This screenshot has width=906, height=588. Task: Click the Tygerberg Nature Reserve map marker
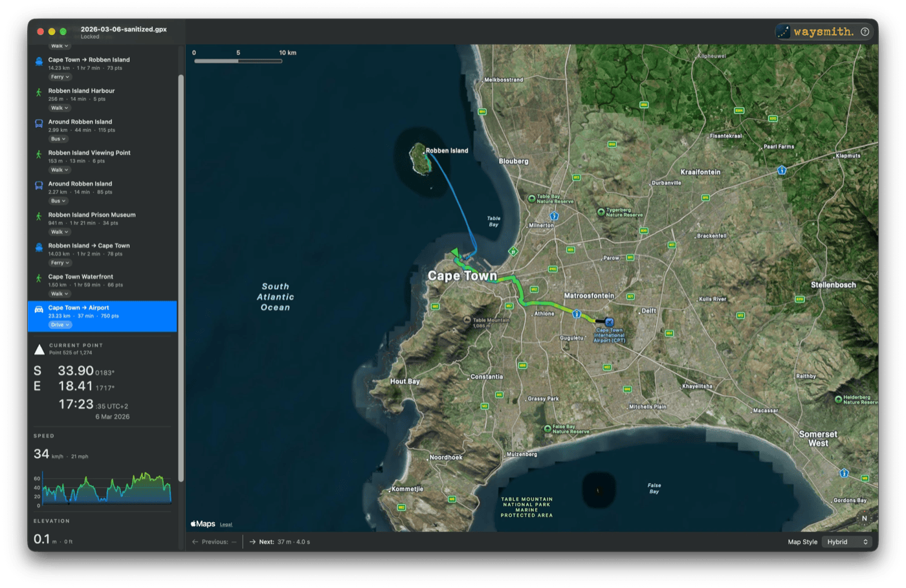click(601, 212)
